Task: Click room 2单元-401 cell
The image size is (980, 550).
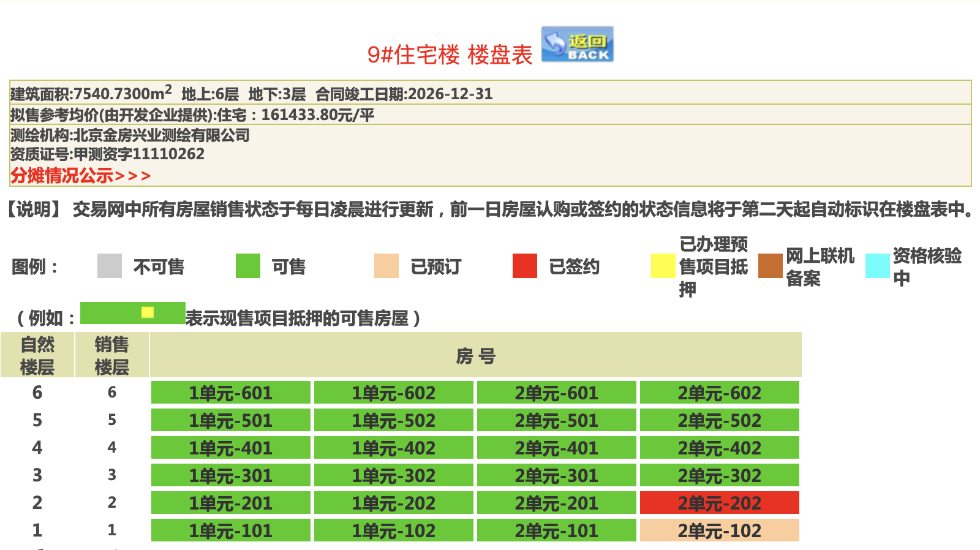Action: tap(557, 448)
